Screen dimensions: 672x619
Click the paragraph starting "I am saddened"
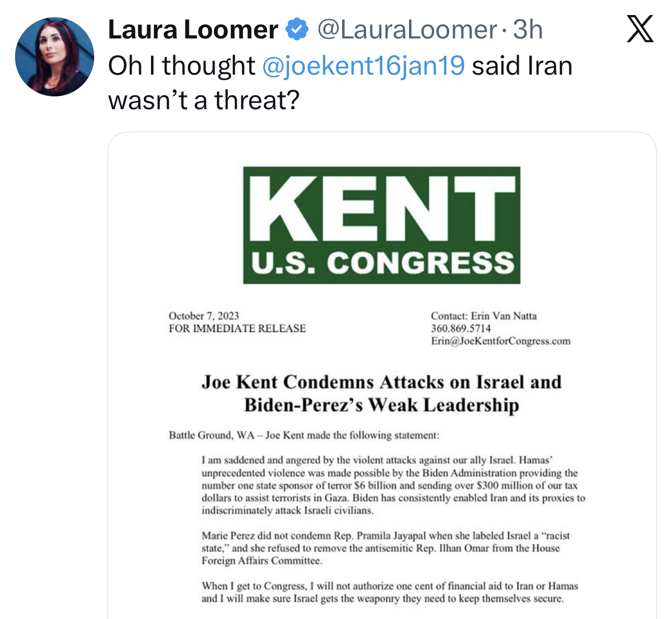[393, 485]
